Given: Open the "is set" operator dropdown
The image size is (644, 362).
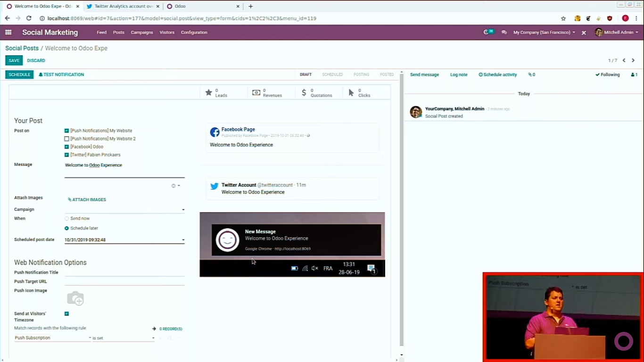Looking at the screenshot, I should pyautogui.click(x=124, y=338).
